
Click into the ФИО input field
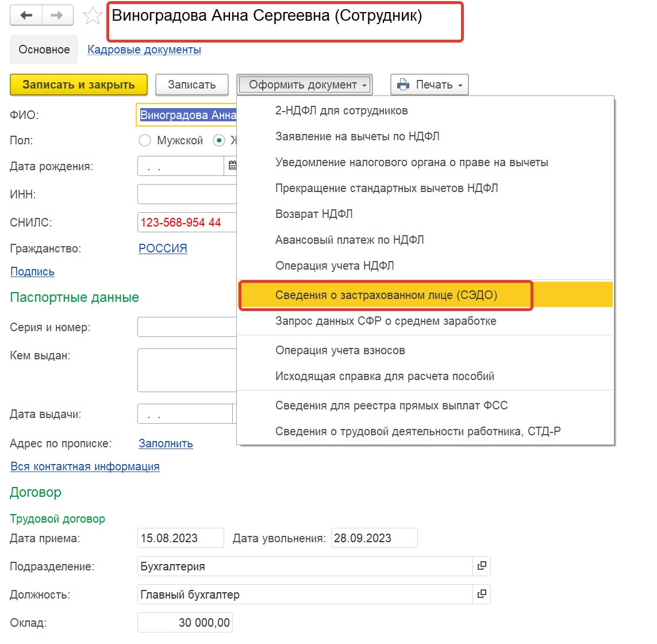pyautogui.click(x=187, y=115)
